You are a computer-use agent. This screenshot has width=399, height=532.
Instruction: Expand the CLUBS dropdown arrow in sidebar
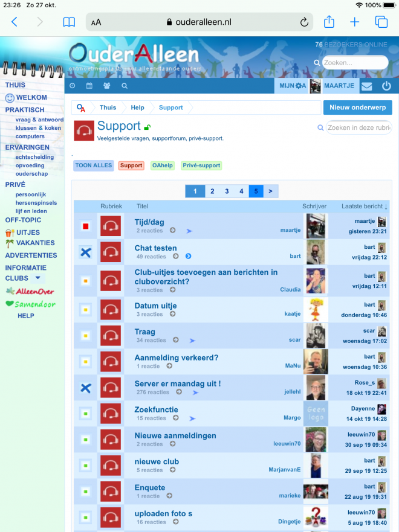(x=38, y=278)
